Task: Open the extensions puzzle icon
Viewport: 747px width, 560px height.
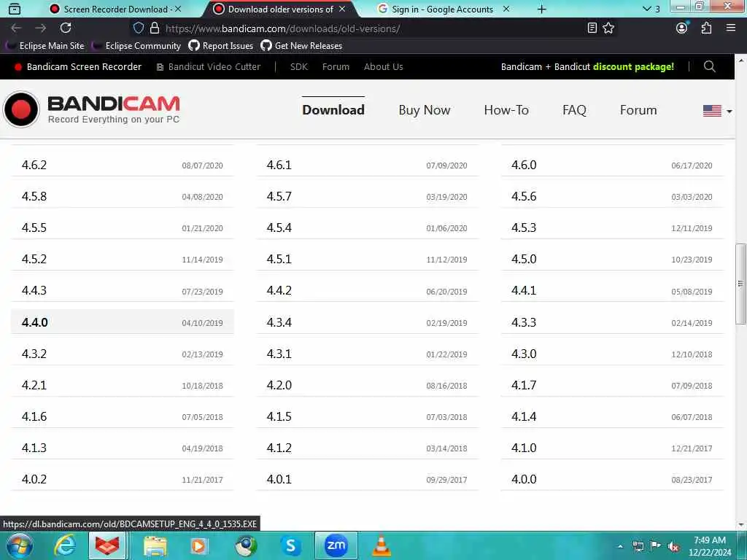Action: pos(706,28)
